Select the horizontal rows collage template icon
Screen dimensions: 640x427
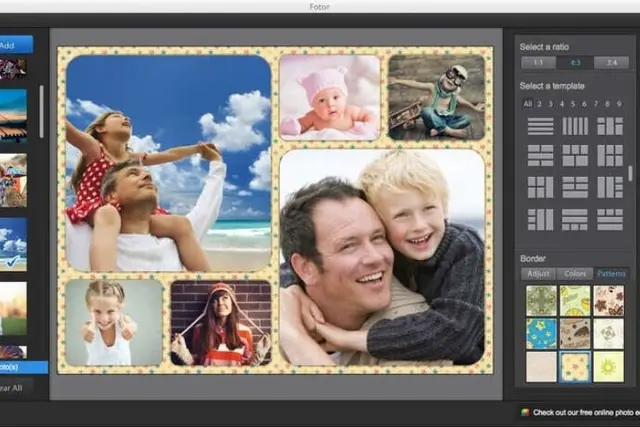point(540,126)
